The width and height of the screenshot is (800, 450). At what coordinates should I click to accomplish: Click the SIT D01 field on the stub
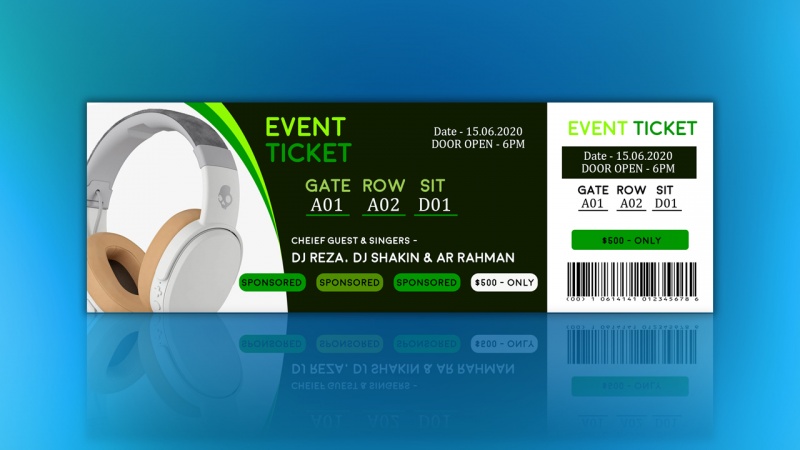tap(666, 197)
